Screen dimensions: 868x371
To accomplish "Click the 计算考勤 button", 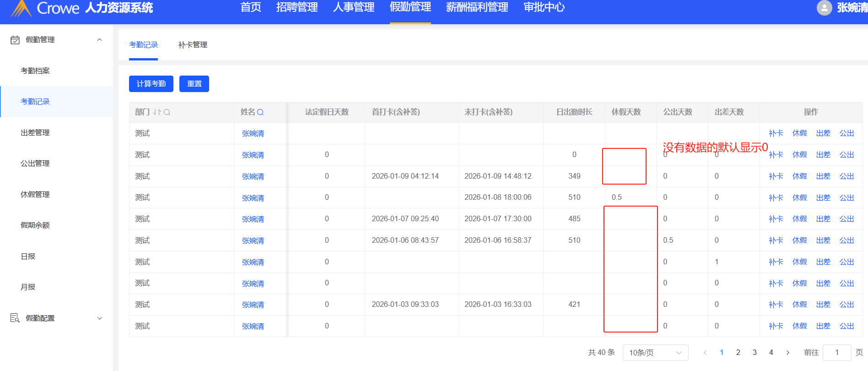I will pos(151,84).
